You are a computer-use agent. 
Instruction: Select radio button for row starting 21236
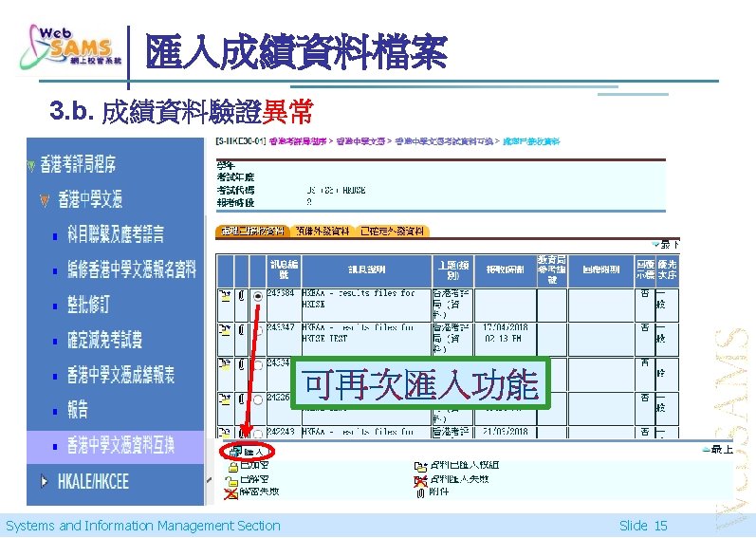258,399
